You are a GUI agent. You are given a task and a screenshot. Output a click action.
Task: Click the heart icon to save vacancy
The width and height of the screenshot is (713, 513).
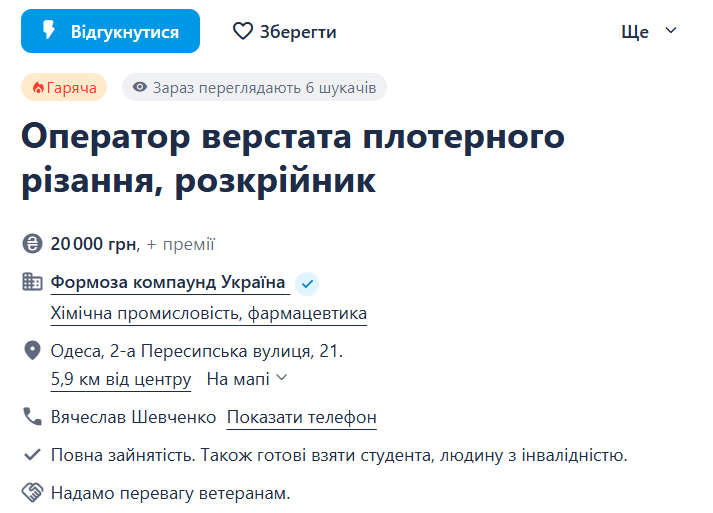point(243,31)
